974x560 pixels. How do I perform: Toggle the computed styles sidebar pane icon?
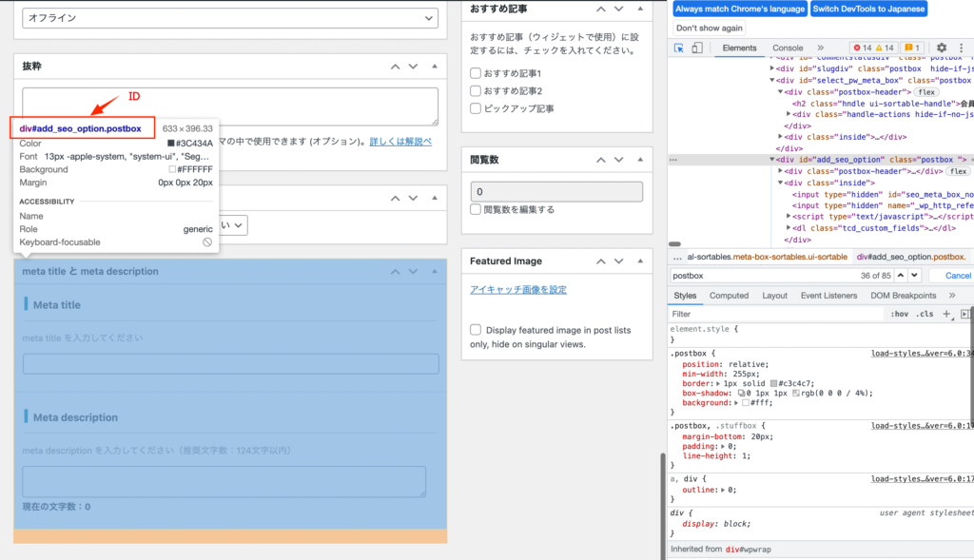pos(965,314)
